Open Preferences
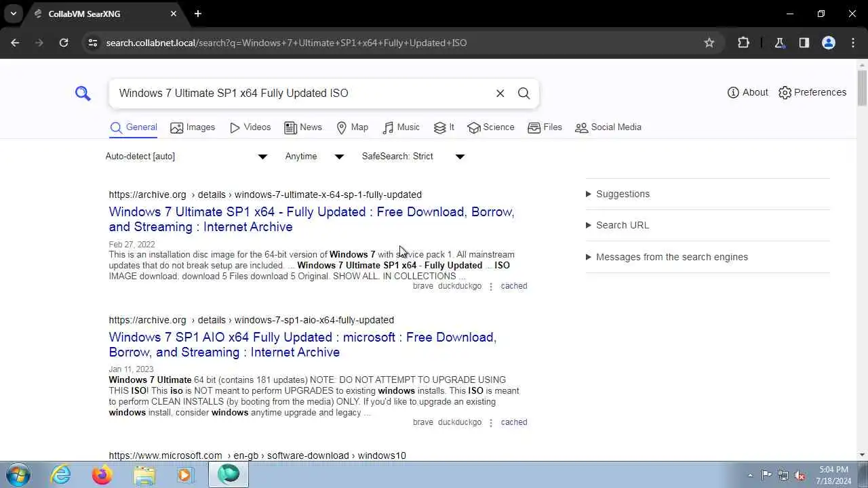 click(x=812, y=92)
